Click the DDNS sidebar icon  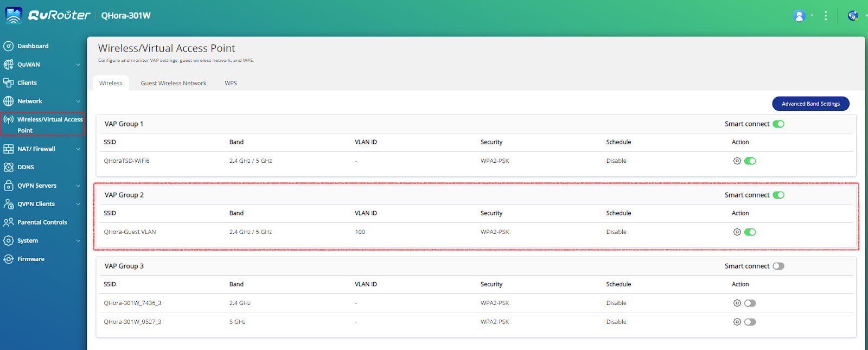[x=9, y=167]
